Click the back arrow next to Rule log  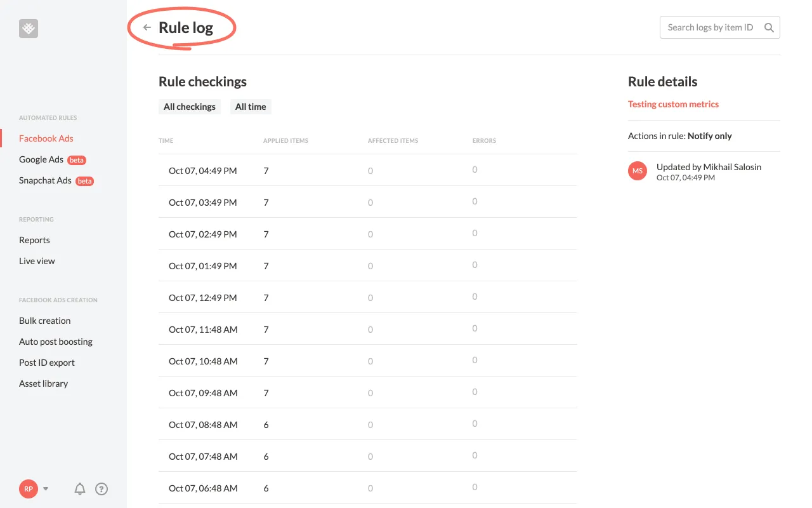147,27
